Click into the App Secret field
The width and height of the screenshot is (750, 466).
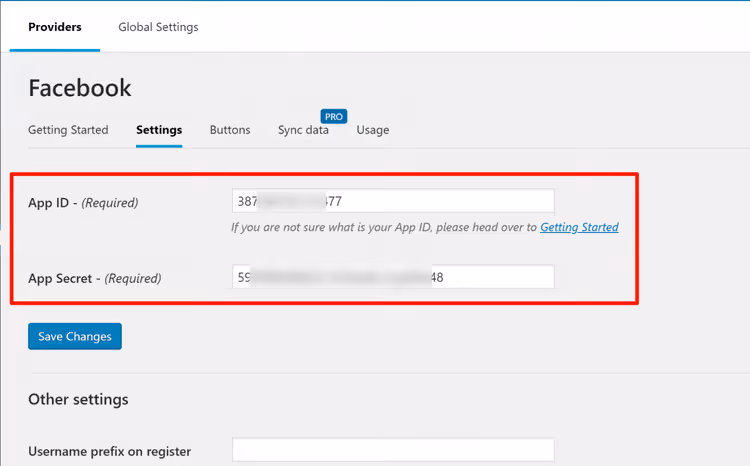(x=393, y=277)
